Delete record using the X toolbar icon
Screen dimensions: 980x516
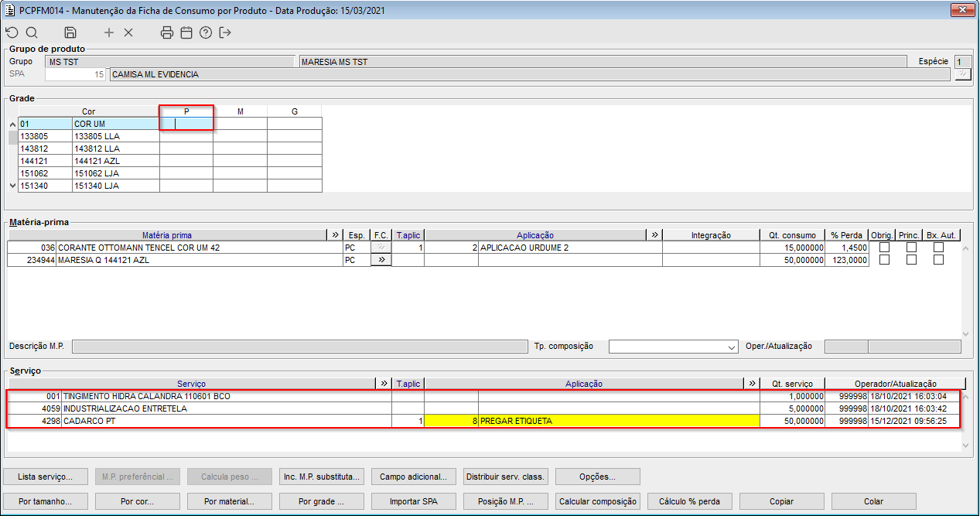(128, 32)
